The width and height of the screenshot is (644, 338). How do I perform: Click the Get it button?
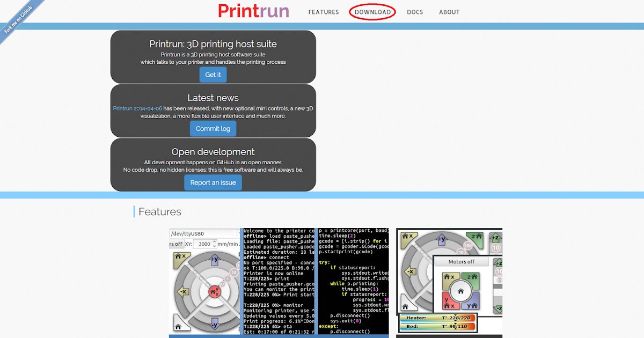coord(213,75)
